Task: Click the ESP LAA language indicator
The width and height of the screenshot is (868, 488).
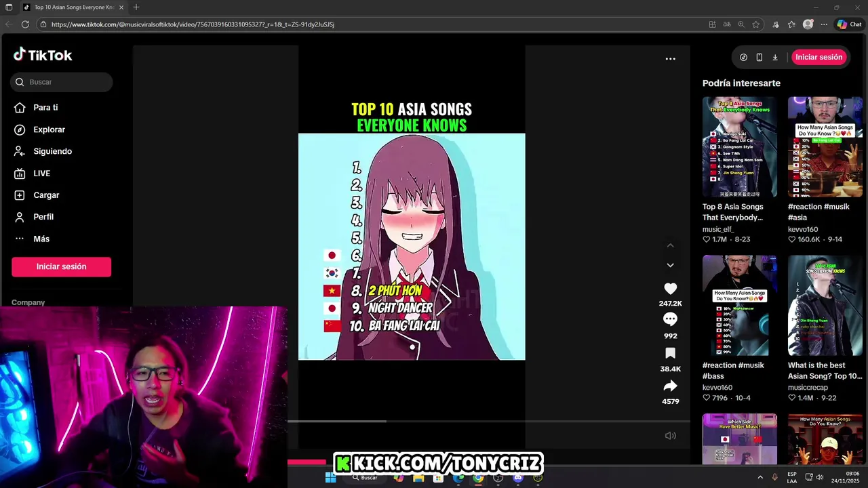Action: pyautogui.click(x=792, y=478)
